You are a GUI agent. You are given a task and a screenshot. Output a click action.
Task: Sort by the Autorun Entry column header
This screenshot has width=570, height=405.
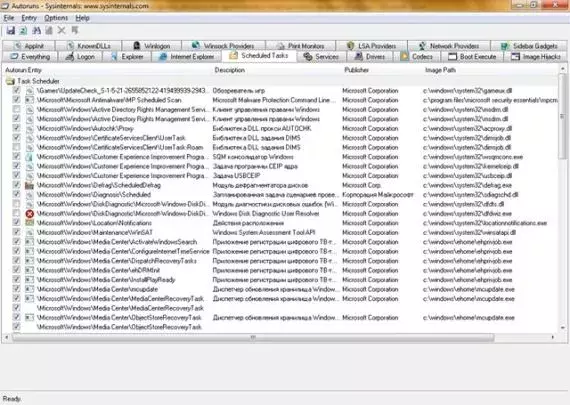point(107,70)
